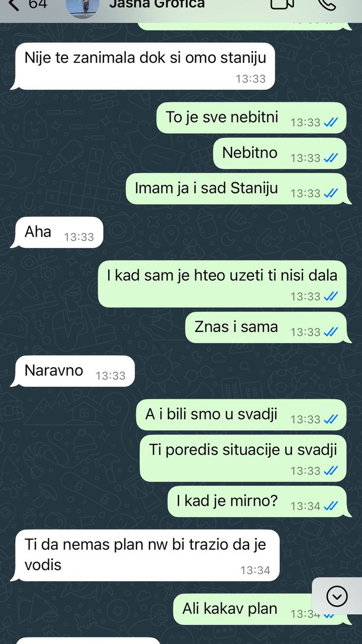This screenshot has width=362, height=644.
Task: Tap the 'Nebitno' message bubble
Action: click(280, 153)
